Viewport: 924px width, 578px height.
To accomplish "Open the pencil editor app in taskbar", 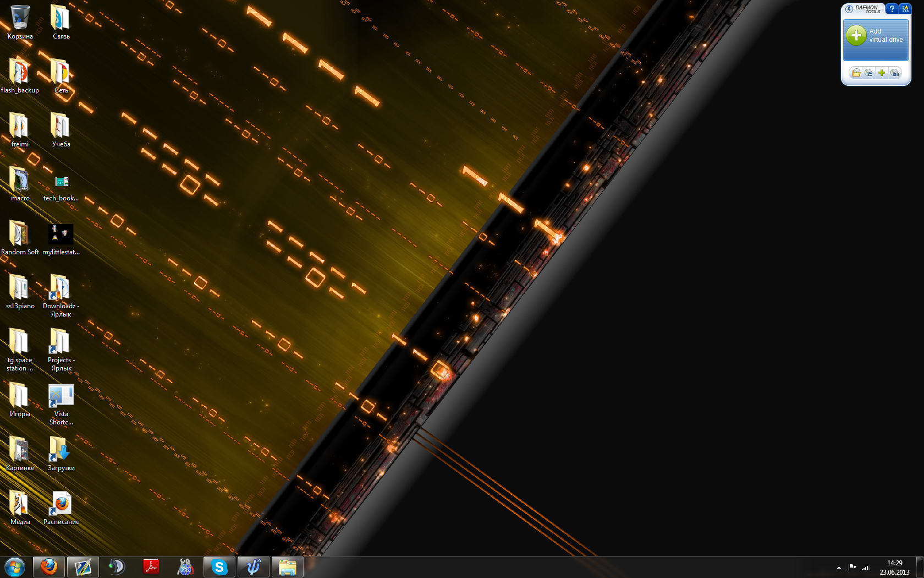I will pos(83,567).
